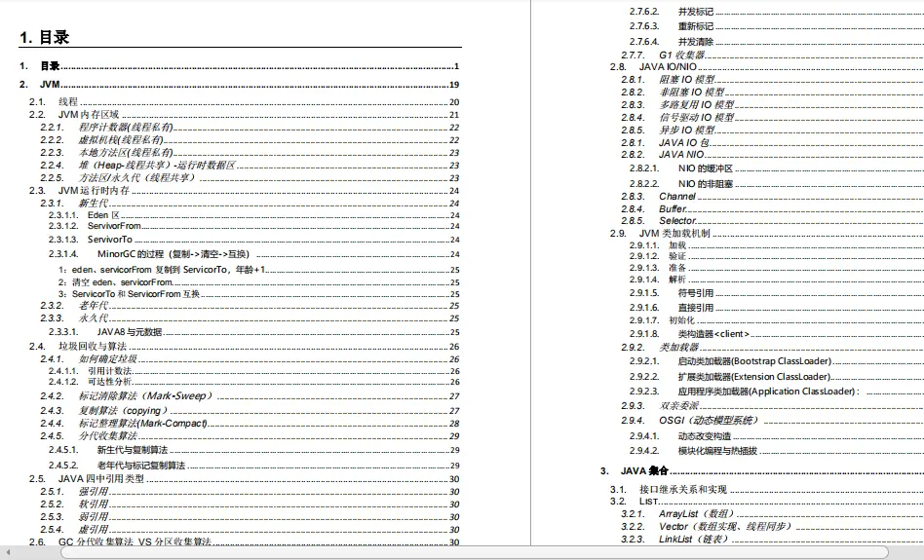
Task: Click line '2: 清空 eden、servicorFrom'
Action: click(258, 282)
